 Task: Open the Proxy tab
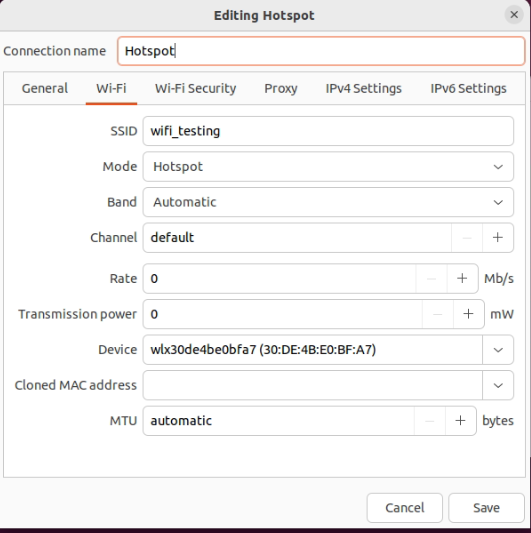click(281, 89)
